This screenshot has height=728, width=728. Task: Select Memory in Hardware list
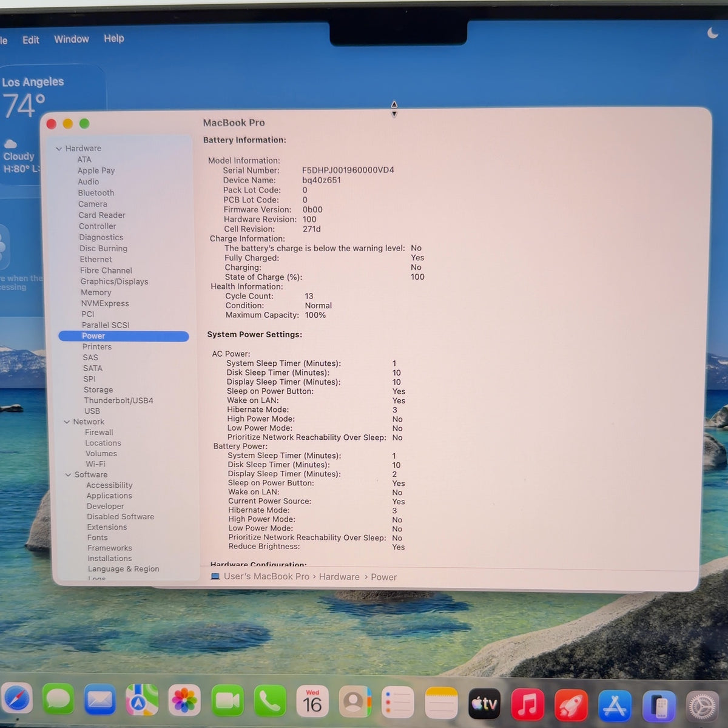pyautogui.click(x=96, y=292)
